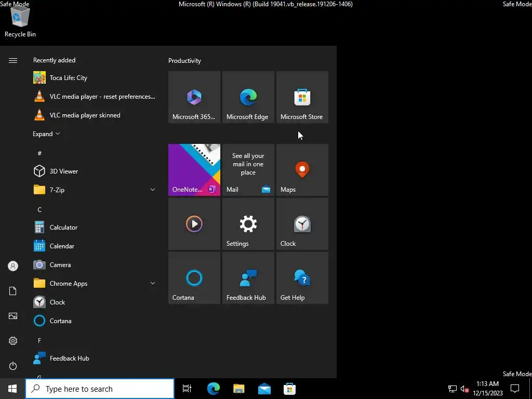Expand the Chrome Apps folder chevron
Image resolution: width=532 pixels, height=399 pixels.
153,283
